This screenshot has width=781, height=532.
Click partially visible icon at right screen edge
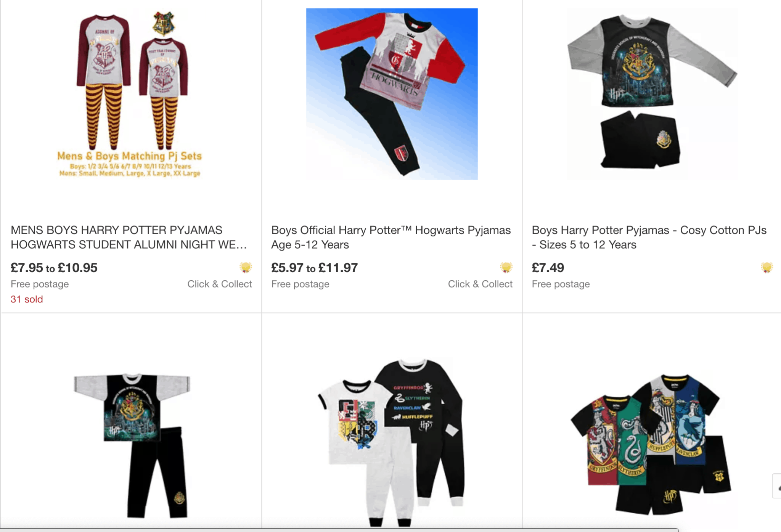coord(777,486)
